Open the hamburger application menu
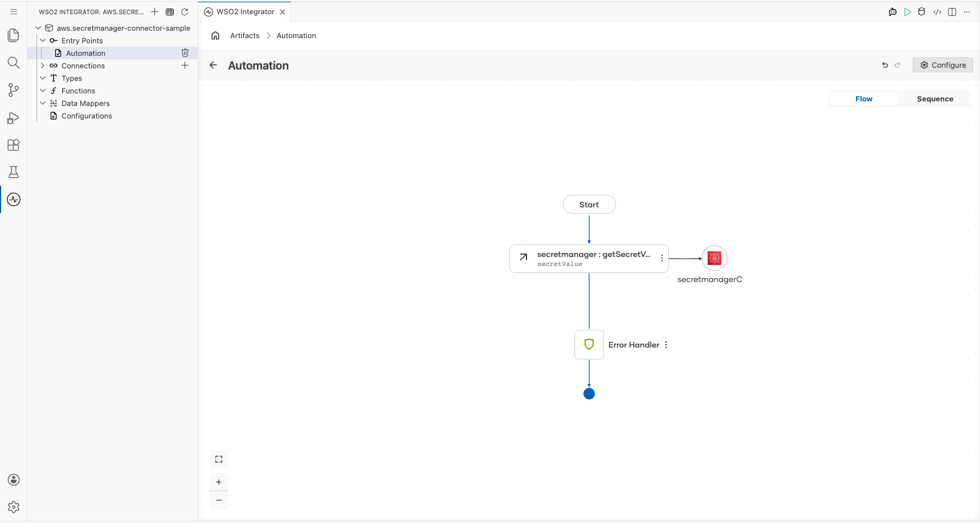980x523 pixels. (14, 11)
